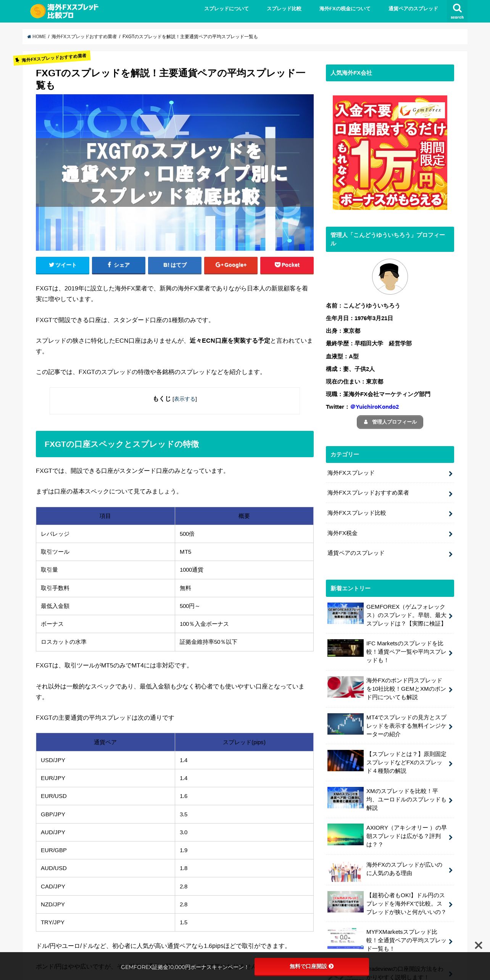Click the Japan-UK flags thumbnail

coord(345,687)
